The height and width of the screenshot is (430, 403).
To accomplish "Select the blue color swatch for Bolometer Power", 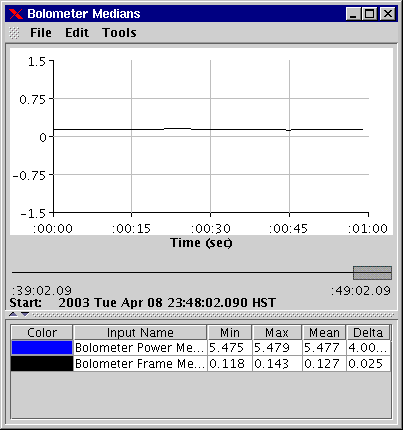I will (42, 347).
